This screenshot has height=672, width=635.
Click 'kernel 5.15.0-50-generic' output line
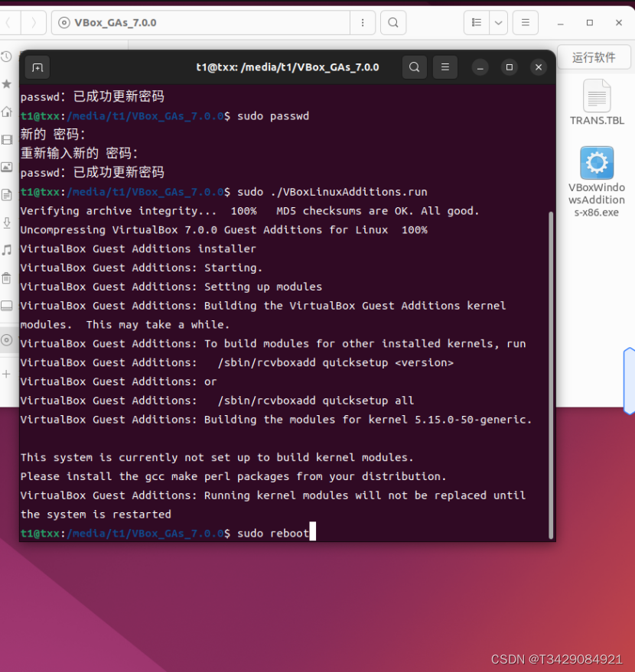click(276, 420)
